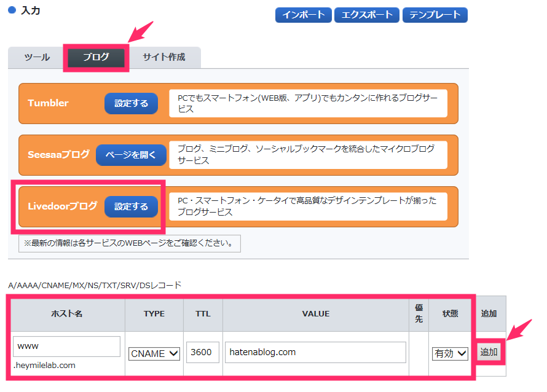Click the 入力 section heading

coord(30,10)
